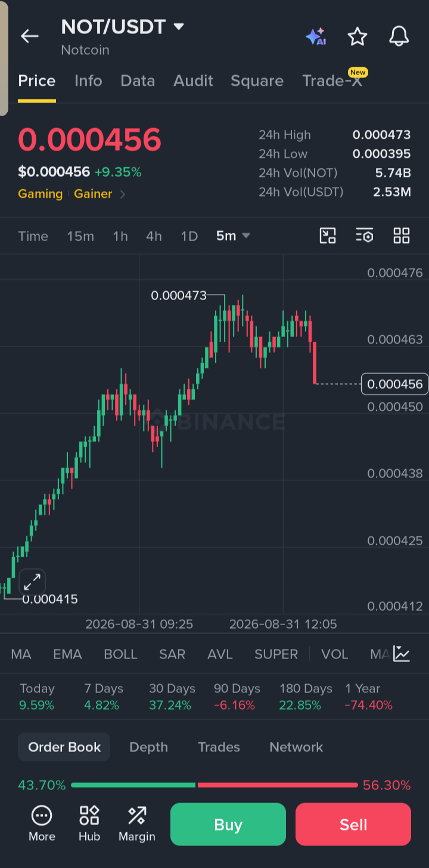Viewport: 429px width, 868px height.
Task: Open the Data tab
Action: pos(138,81)
